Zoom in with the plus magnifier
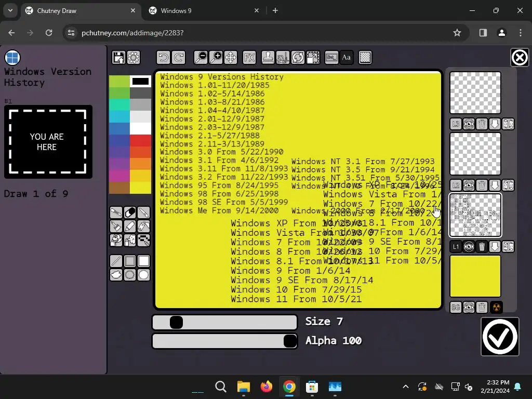The width and height of the screenshot is (532, 399). pos(216,58)
